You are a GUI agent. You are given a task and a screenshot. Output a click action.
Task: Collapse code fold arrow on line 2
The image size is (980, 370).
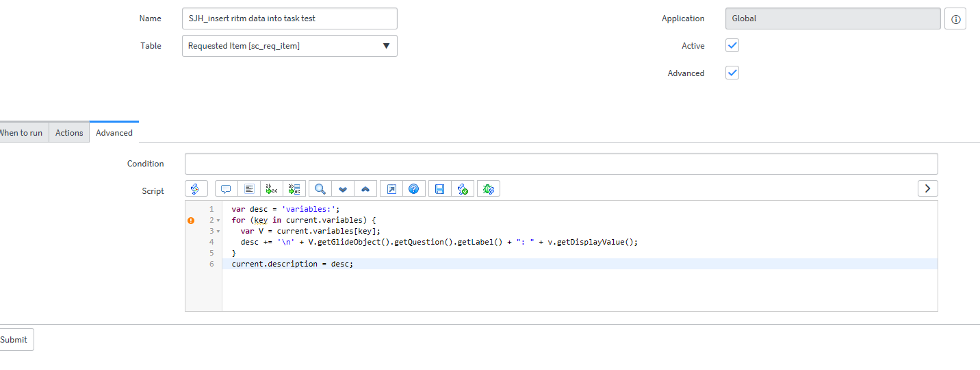pos(218,221)
